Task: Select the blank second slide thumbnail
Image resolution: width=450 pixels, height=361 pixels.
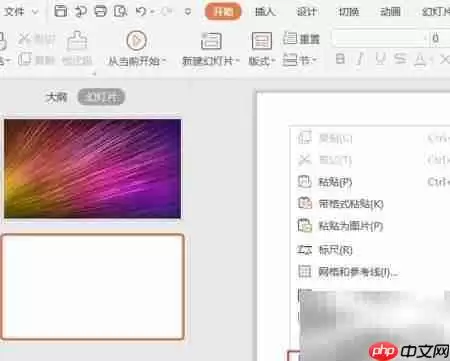Action: (x=92, y=287)
